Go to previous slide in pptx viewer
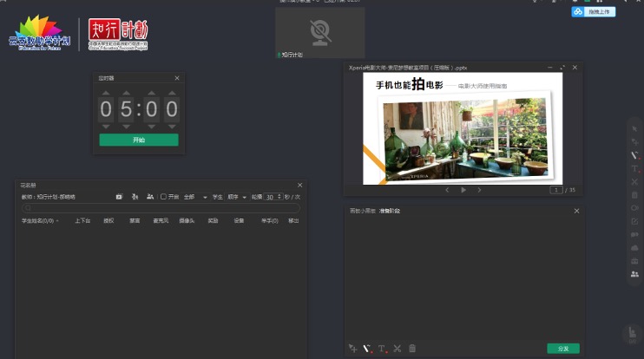This screenshot has height=359, width=644. (x=447, y=190)
